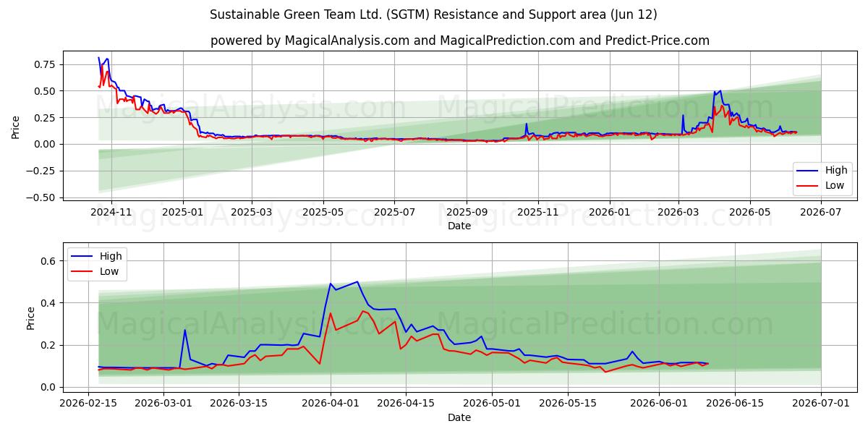Click the '2026-05-01' label on lower chart
Screen dimensions: 868x434
coord(492,404)
